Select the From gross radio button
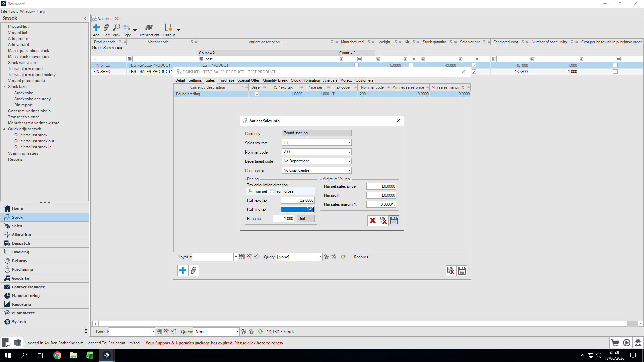Image resolution: width=644 pixels, height=362 pixels. pos(272,191)
